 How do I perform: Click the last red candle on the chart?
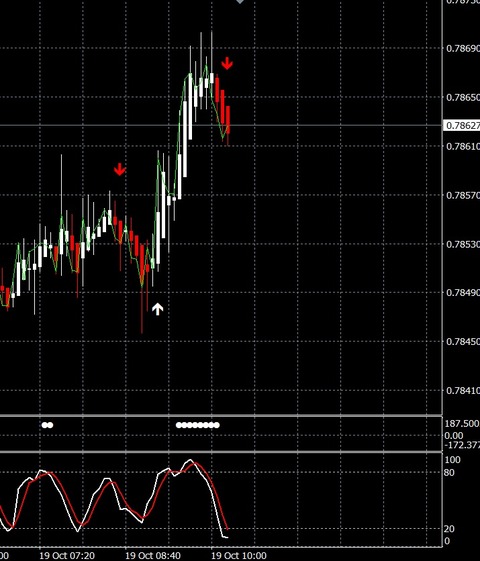pos(228,120)
